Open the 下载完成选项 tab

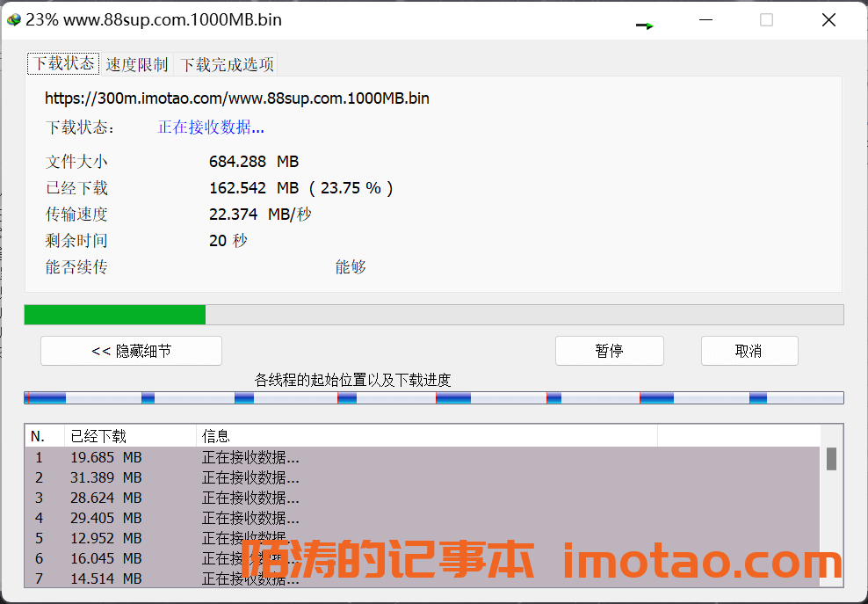pos(227,64)
